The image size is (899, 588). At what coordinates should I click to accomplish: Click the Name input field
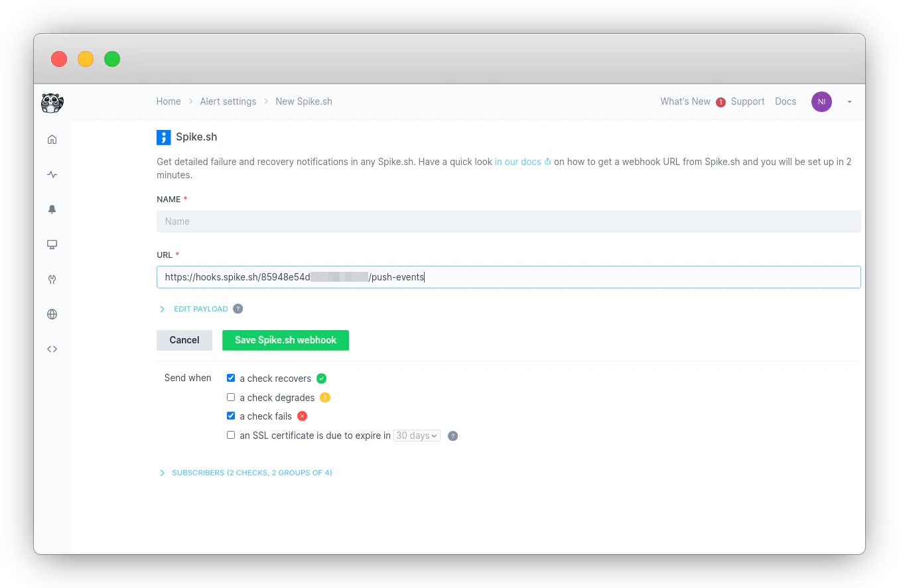tap(509, 221)
